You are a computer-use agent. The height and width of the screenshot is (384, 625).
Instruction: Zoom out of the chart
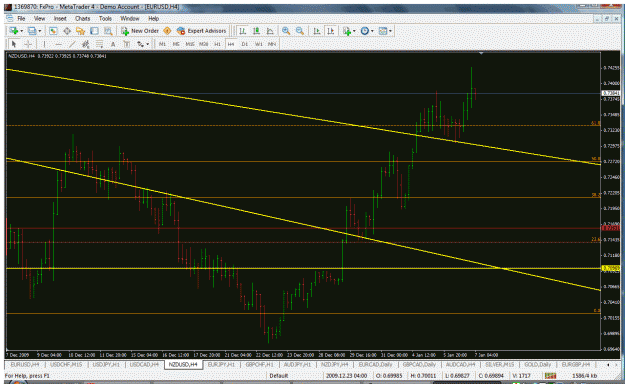[x=300, y=31]
